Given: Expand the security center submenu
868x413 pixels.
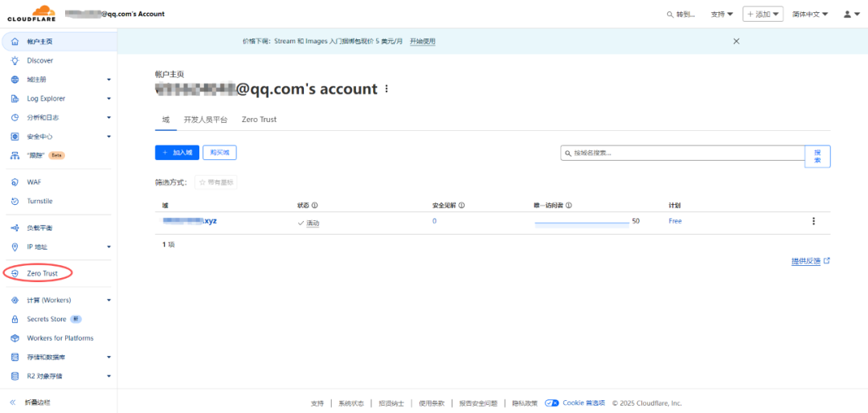Looking at the screenshot, I should pos(109,136).
